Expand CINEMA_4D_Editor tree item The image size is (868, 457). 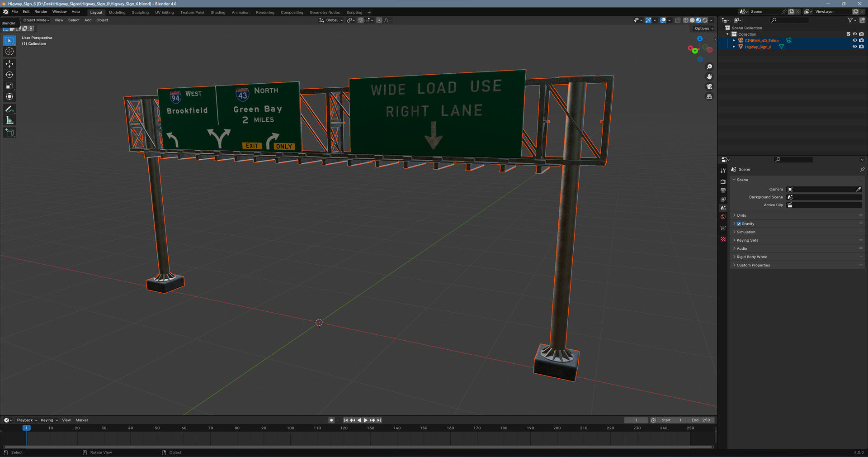coord(734,40)
